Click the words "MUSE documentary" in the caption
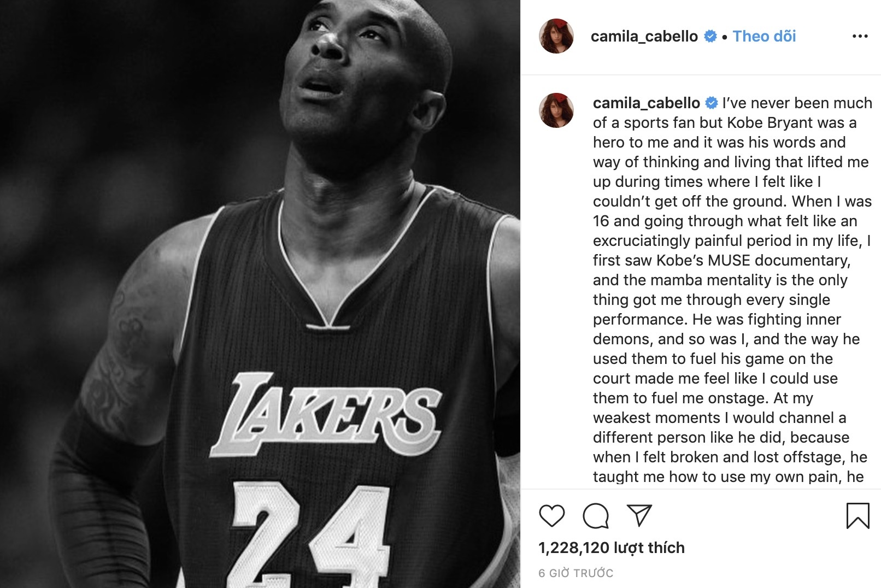The image size is (881, 588). pyautogui.click(x=778, y=261)
